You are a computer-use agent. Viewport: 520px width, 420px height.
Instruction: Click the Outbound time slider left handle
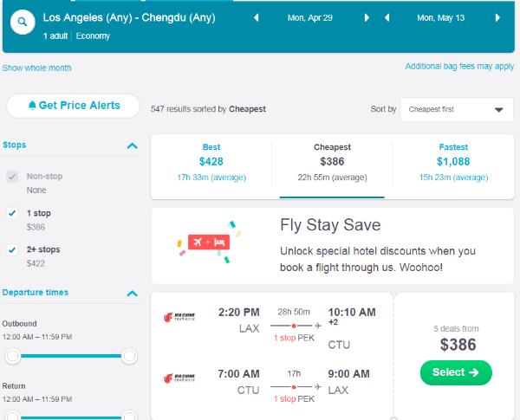pos(13,356)
